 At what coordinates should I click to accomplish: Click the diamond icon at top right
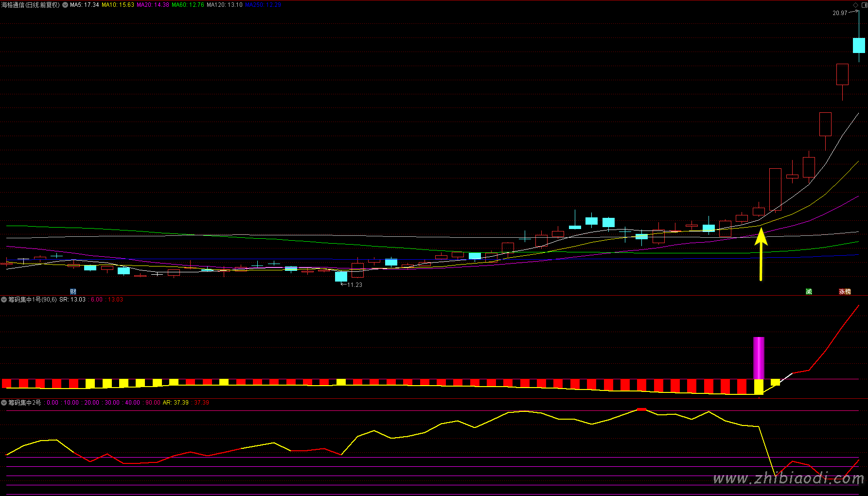(x=856, y=5)
